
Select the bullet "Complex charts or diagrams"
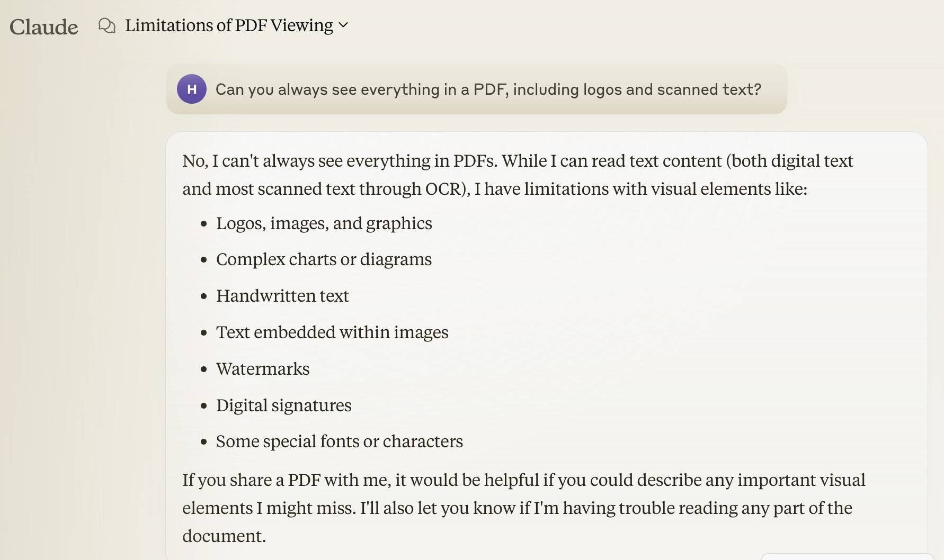pos(324,259)
